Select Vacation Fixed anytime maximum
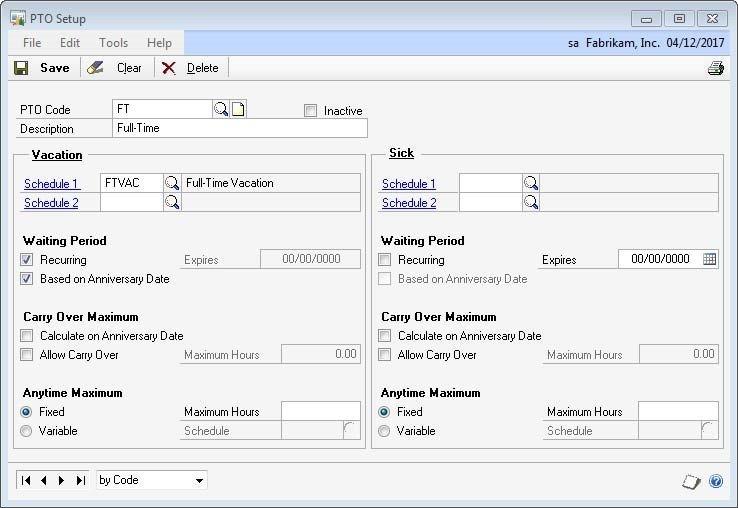This screenshot has width=738, height=508. tap(26, 412)
